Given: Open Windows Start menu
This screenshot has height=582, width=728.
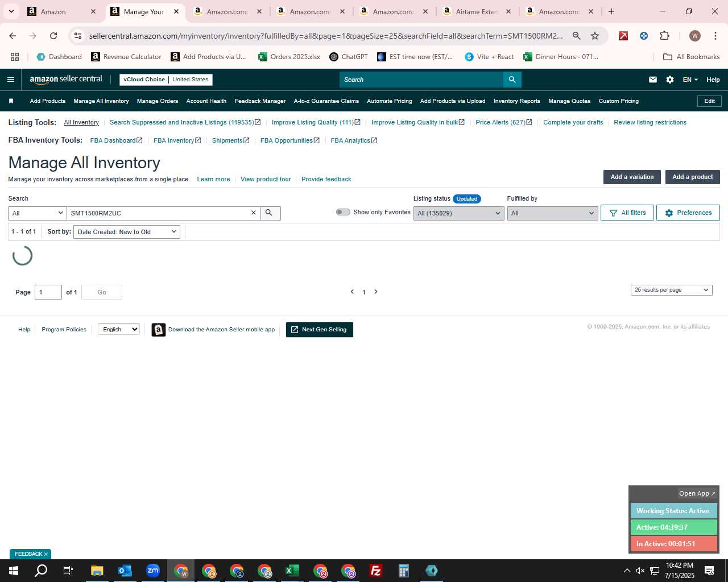Looking at the screenshot, I should tap(14, 571).
